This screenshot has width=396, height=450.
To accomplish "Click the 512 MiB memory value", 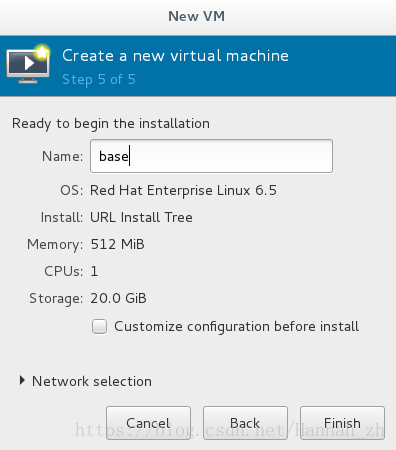I will point(118,244).
